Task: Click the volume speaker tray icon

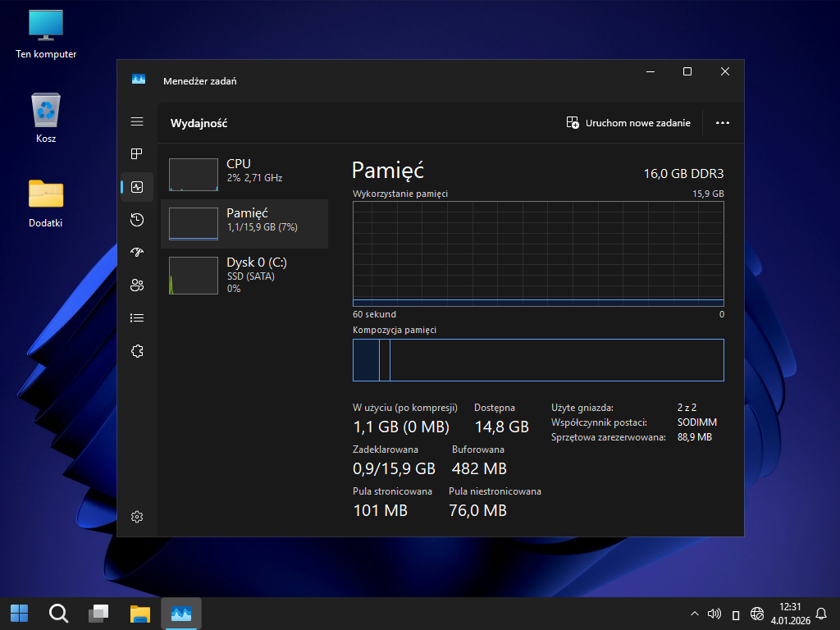Action: click(x=714, y=614)
